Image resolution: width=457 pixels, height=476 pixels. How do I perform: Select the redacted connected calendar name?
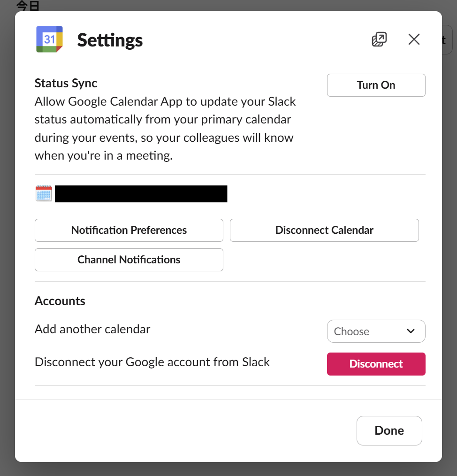[x=141, y=194]
